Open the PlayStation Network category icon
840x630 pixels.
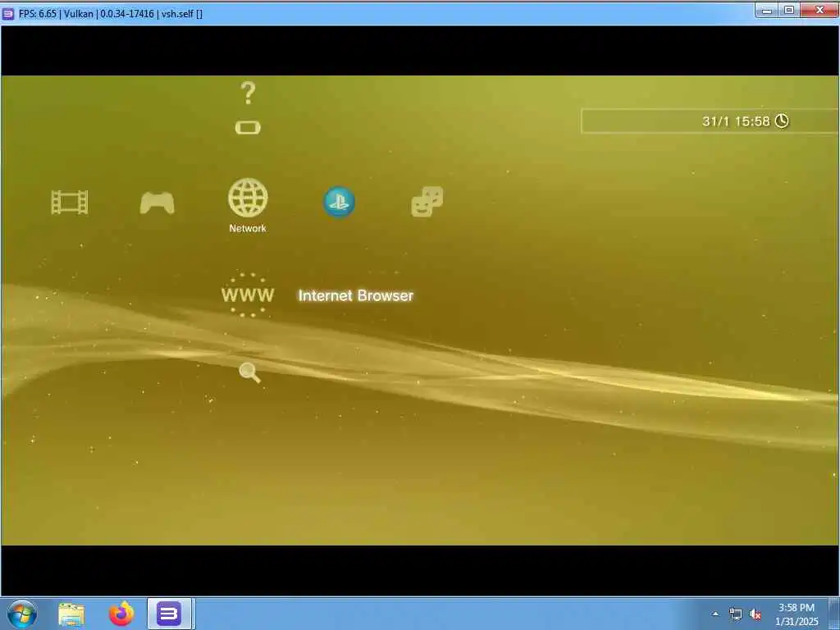(x=339, y=202)
